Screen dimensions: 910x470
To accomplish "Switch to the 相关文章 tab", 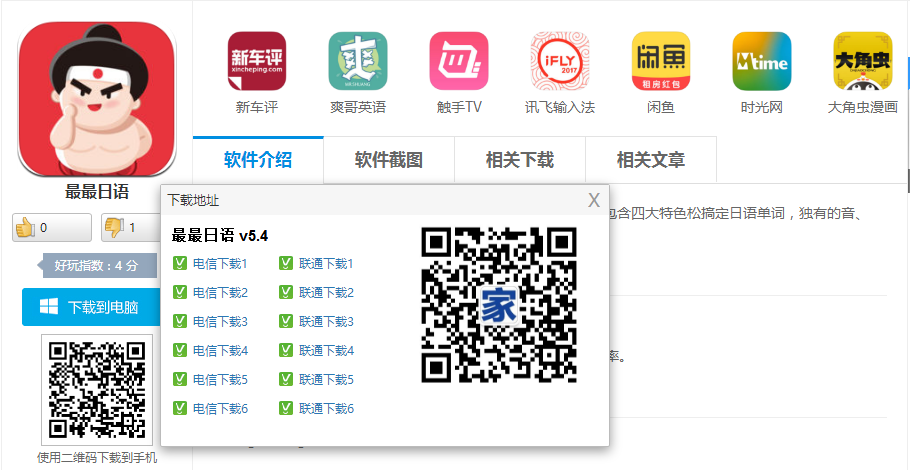I will coord(651,160).
